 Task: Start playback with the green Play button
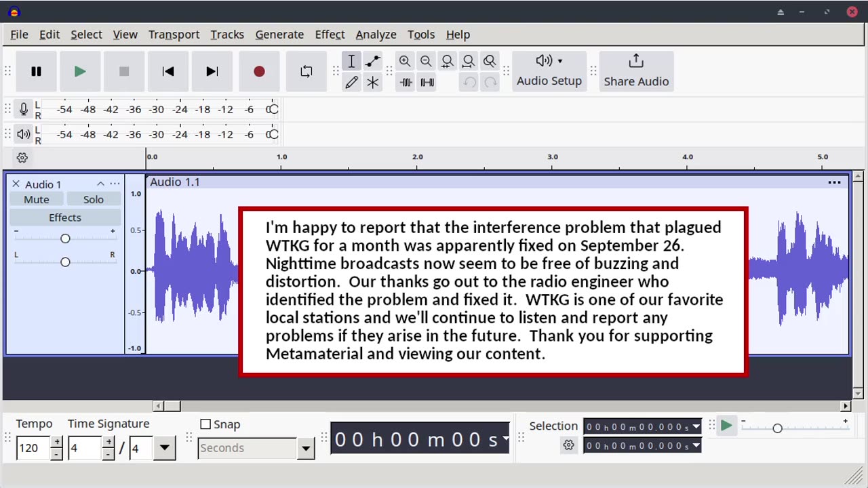80,71
